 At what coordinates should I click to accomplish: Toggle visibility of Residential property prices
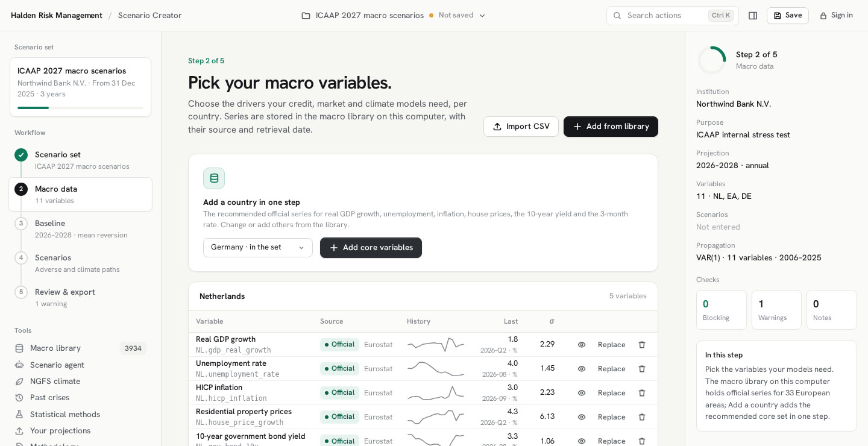[x=582, y=417]
